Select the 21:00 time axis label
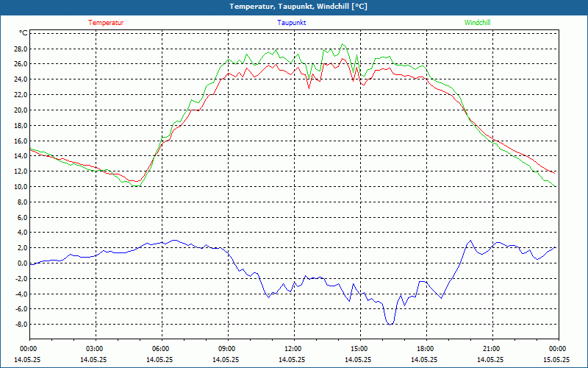The width and height of the screenshot is (588, 368). [x=491, y=349]
